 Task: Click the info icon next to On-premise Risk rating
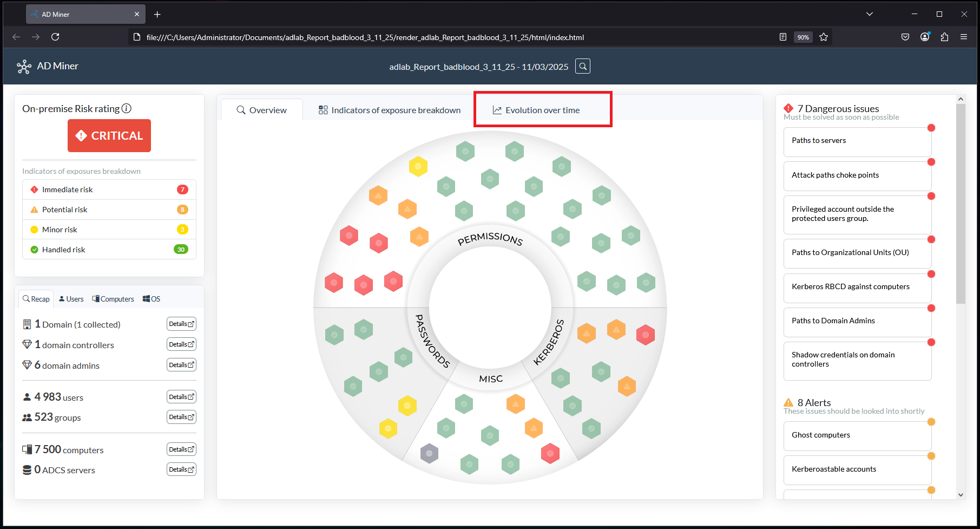coord(127,108)
